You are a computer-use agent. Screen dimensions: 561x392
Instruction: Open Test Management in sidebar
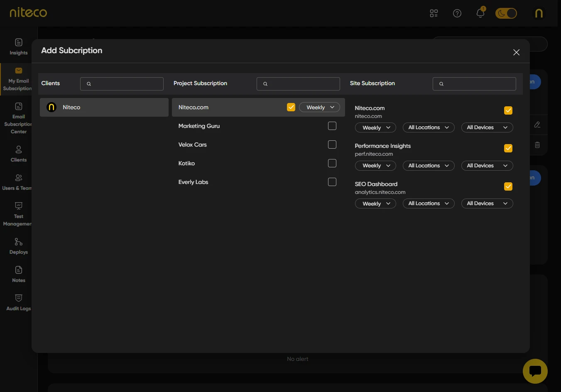coord(18,214)
